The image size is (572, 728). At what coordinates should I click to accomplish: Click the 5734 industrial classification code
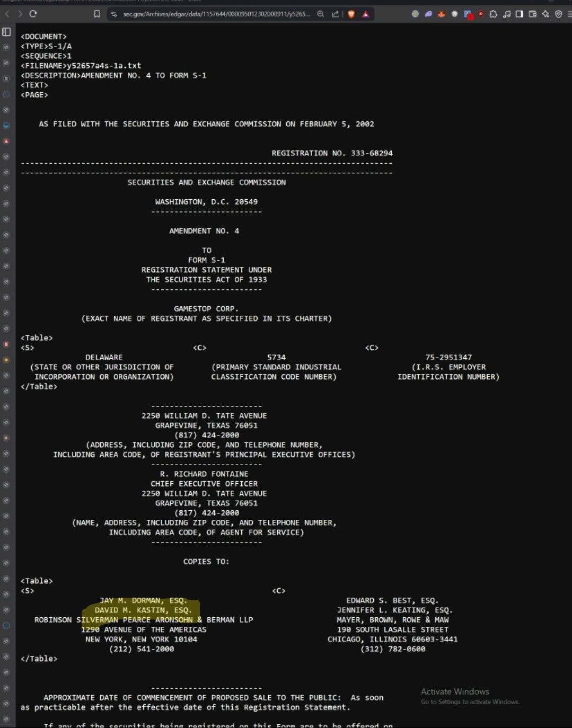pyautogui.click(x=276, y=357)
